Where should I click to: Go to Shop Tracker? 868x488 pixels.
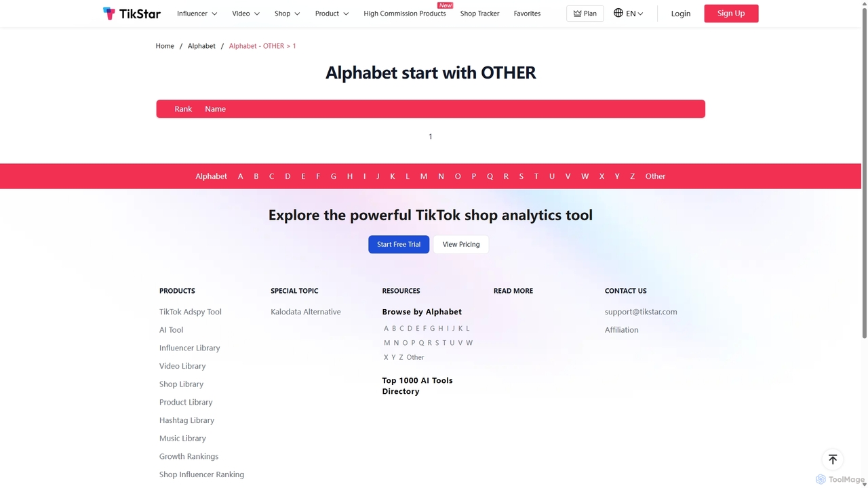[479, 14]
